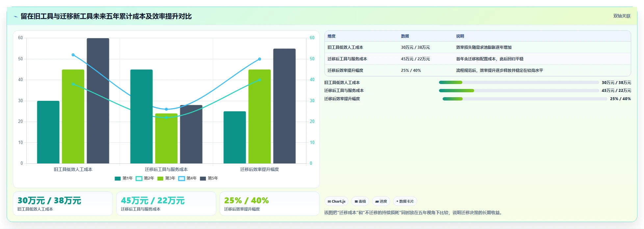The image size is (644, 229).
Task: Click the Chart.js tag chip
Action: click(336, 201)
